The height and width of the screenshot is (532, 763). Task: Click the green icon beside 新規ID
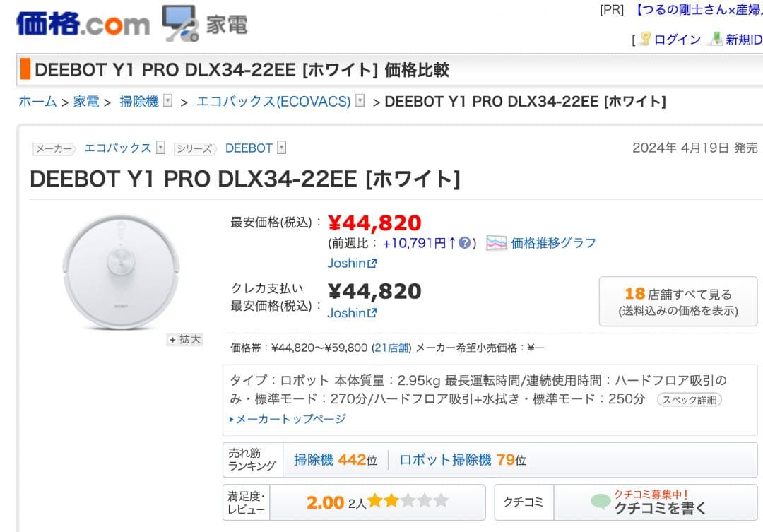tap(716, 39)
